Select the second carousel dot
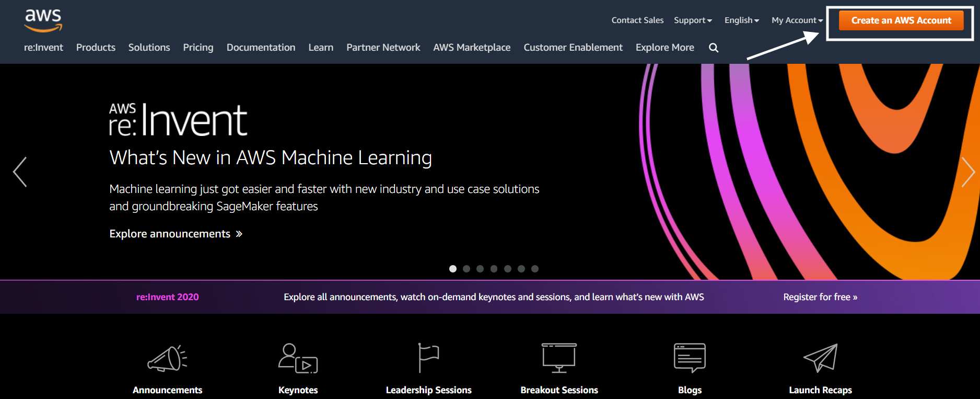Screen dimensions: 980x399 tap(466, 269)
